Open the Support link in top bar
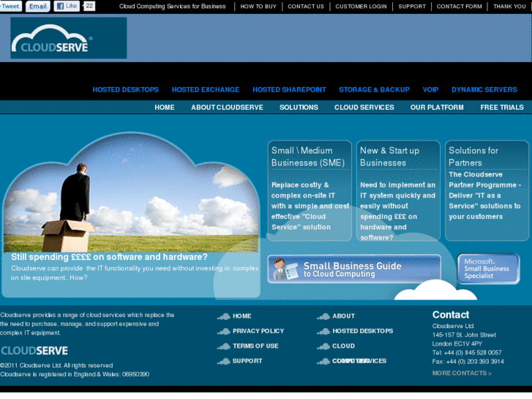The height and width of the screenshot is (399, 532). click(412, 7)
